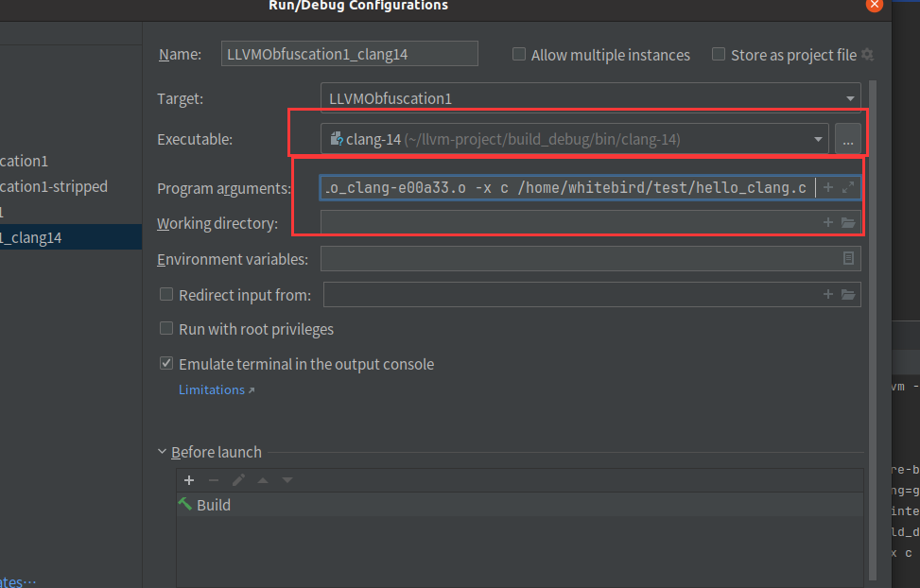Open Environment variables editor icon
The image size is (920, 588).
click(x=848, y=258)
